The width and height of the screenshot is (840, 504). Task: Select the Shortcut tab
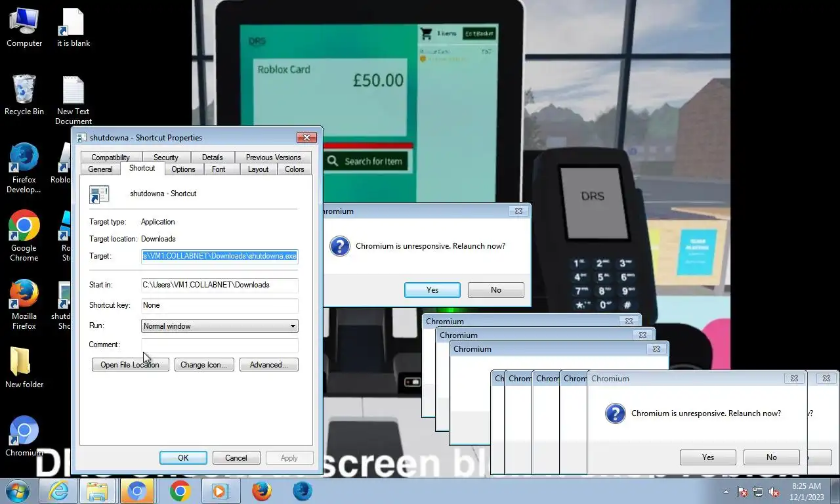click(142, 168)
